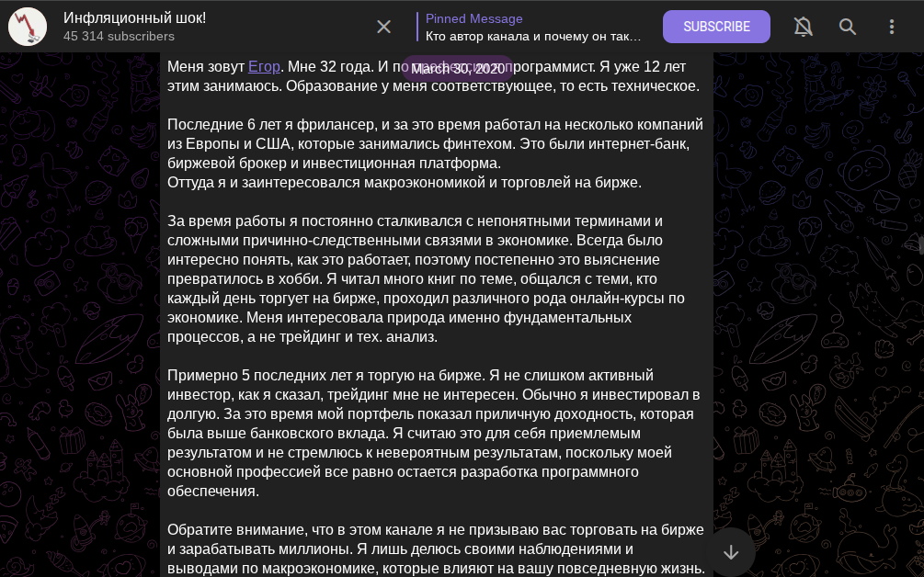Image resolution: width=924 pixels, height=577 pixels.
Task: Open search in this channel
Action: pos(848,27)
